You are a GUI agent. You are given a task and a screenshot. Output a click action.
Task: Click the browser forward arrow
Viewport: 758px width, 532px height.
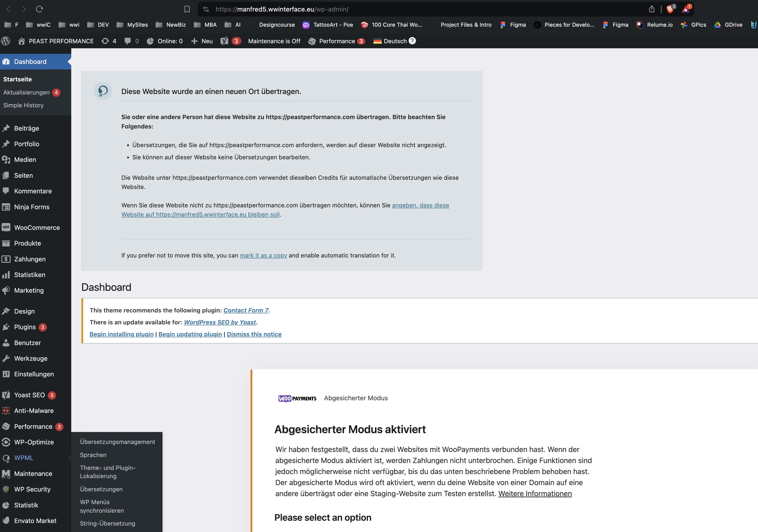click(x=24, y=9)
